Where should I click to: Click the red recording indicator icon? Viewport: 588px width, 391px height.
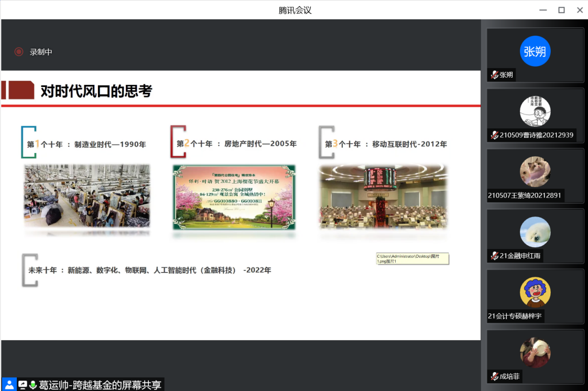click(19, 52)
